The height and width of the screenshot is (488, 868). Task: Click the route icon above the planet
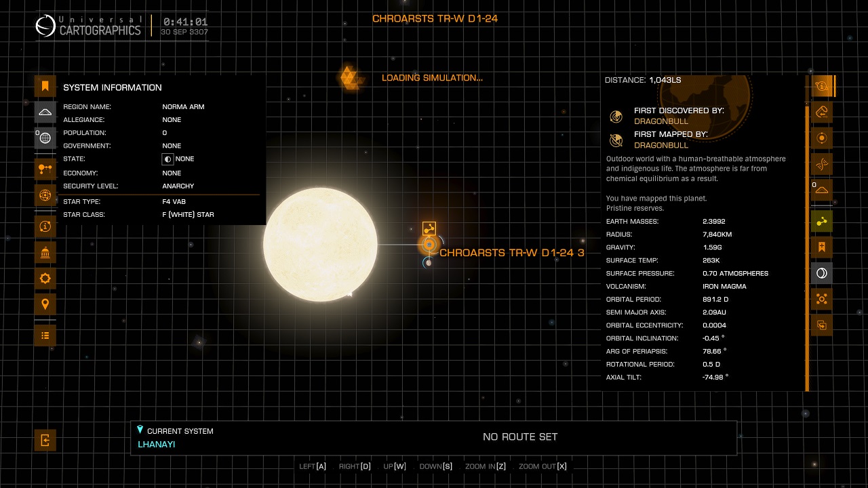tap(429, 228)
